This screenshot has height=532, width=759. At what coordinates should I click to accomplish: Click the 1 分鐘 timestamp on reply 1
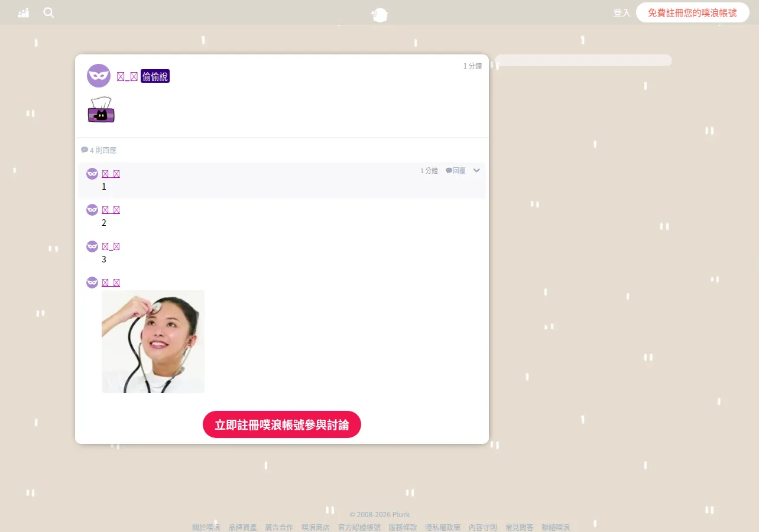429,171
